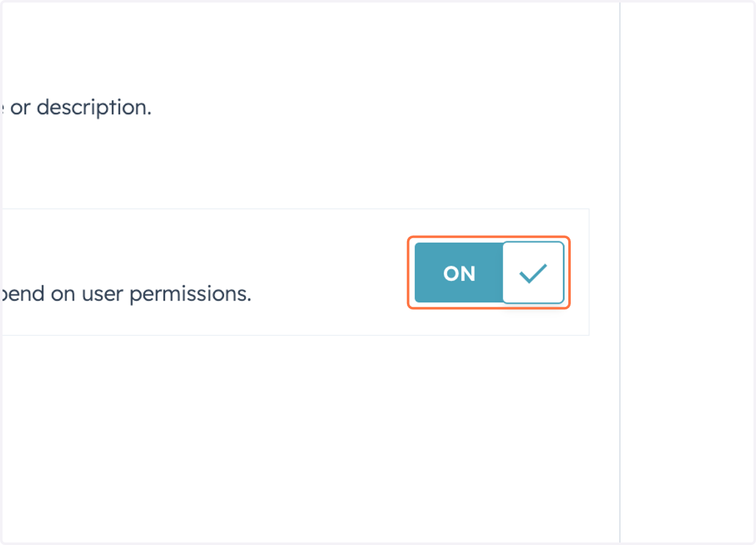Select the white checkmark toggle handle
756x545 pixels.
(x=533, y=273)
